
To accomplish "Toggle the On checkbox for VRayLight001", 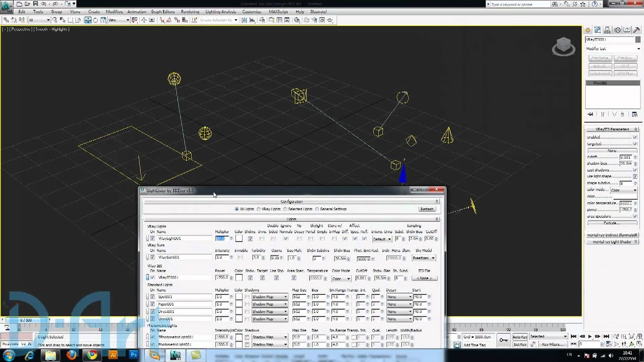I will pyautogui.click(x=152, y=238).
